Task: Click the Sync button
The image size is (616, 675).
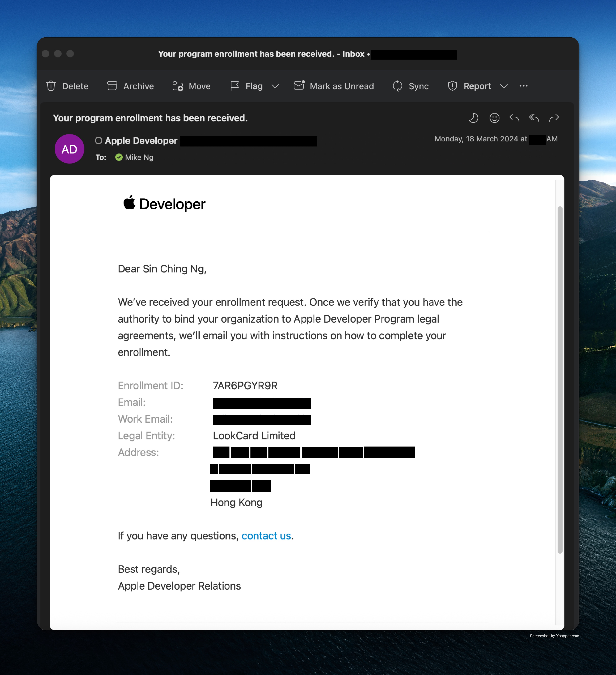Action: (x=411, y=86)
